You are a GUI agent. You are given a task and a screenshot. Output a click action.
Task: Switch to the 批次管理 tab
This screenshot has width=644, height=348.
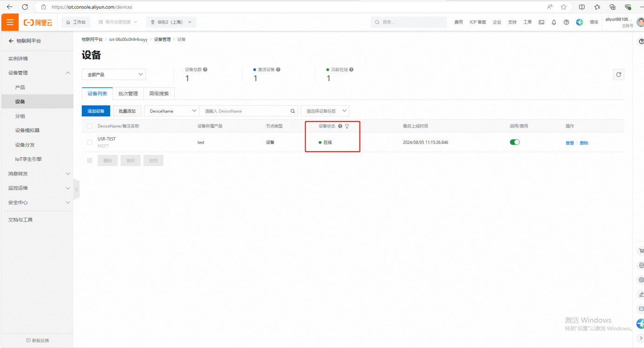coord(128,94)
